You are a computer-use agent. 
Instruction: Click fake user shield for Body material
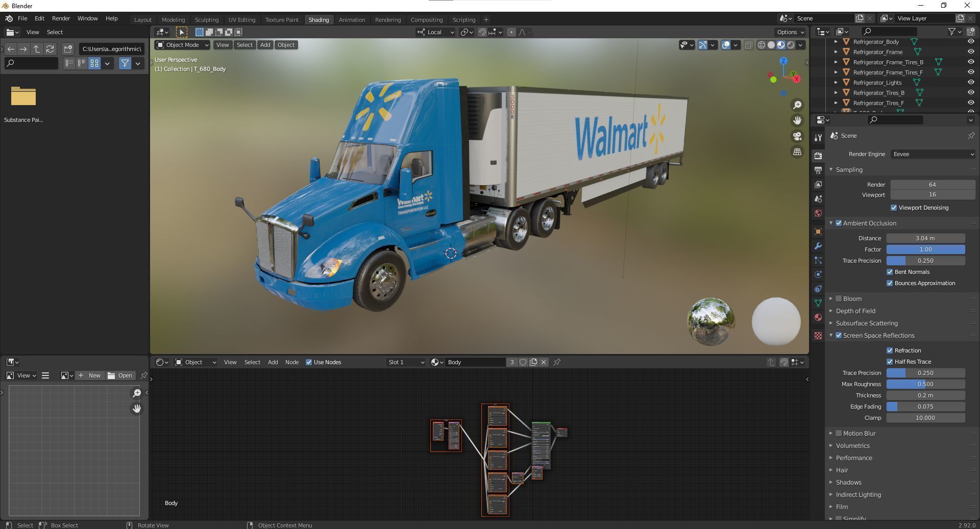click(523, 362)
